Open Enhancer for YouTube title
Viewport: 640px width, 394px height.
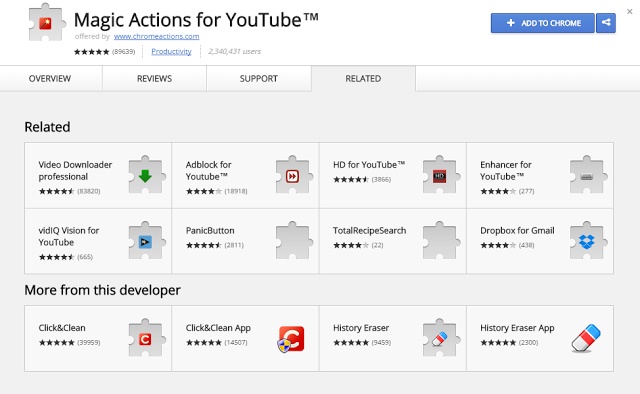(506, 171)
